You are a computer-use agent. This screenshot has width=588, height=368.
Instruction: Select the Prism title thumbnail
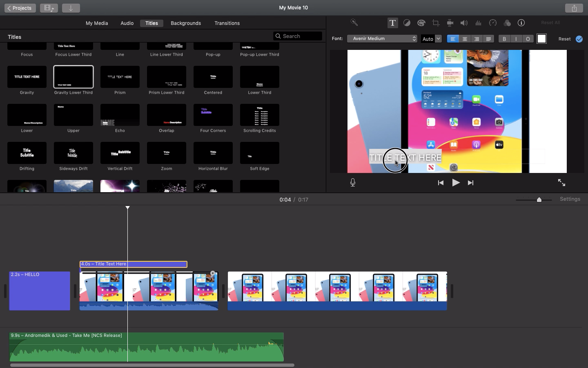tap(120, 77)
